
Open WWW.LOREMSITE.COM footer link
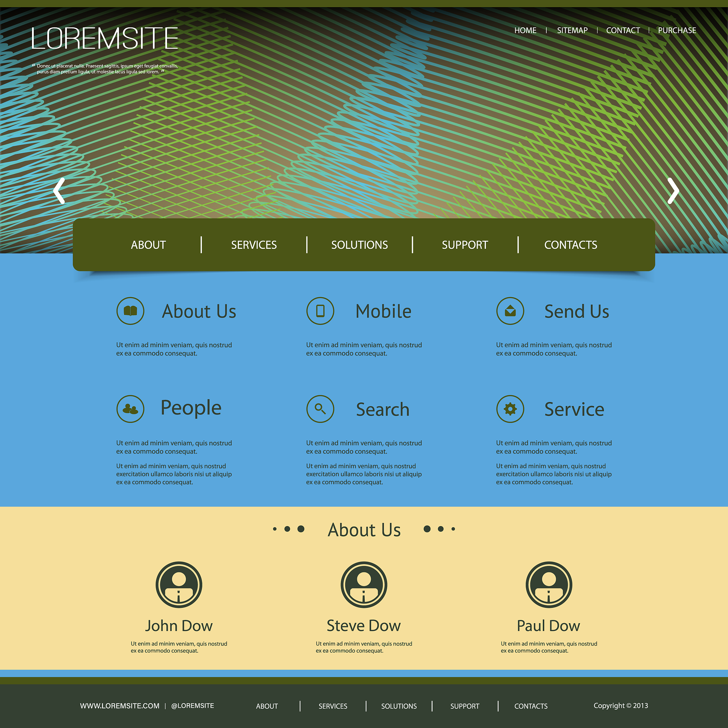[x=120, y=706]
